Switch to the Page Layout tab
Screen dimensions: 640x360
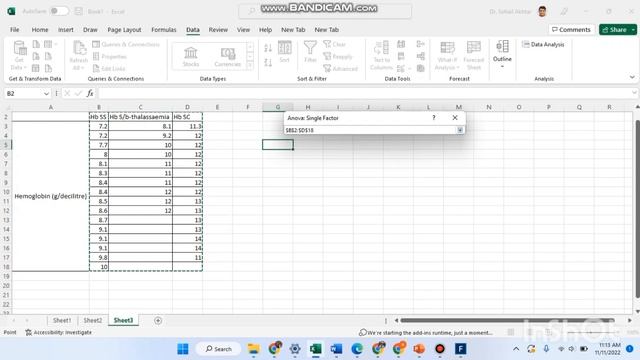click(x=124, y=30)
